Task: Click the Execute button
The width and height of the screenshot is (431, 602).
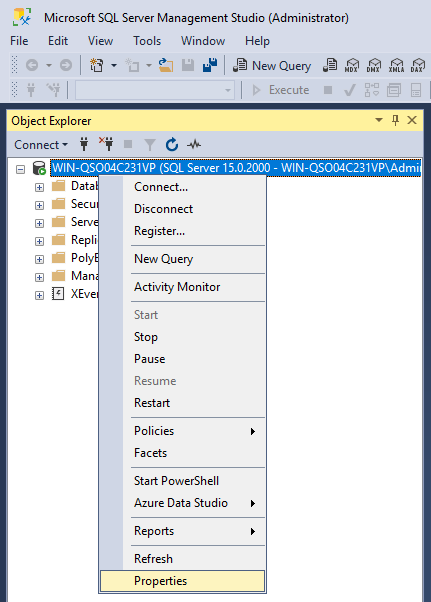Action: coord(281,90)
